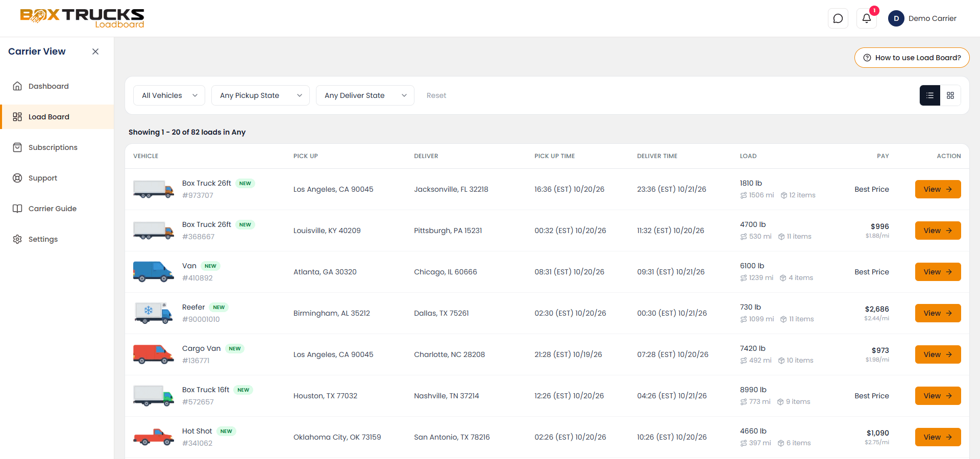980x459 pixels.
Task: Click the reefer truck image for #90001010
Action: [x=154, y=313]
